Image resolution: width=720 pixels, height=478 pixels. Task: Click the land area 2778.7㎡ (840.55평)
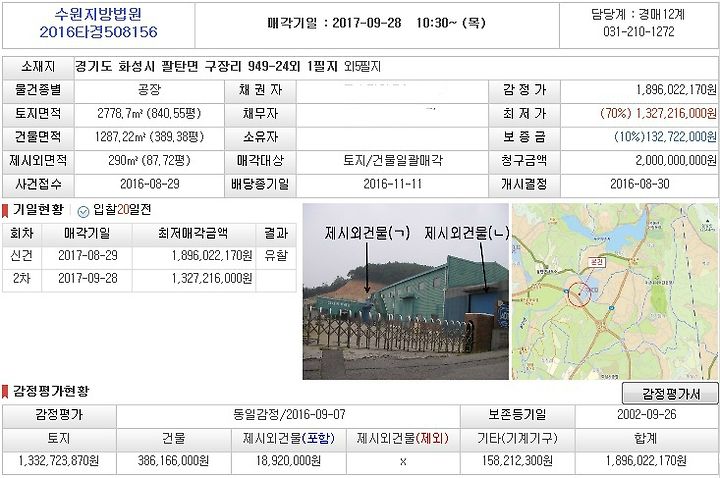[x=149, y=113]
